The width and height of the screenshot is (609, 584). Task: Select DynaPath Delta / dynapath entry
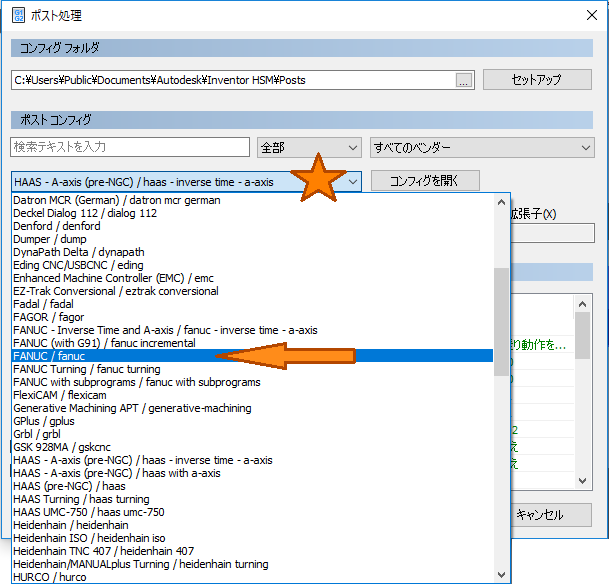click(252, 252)
